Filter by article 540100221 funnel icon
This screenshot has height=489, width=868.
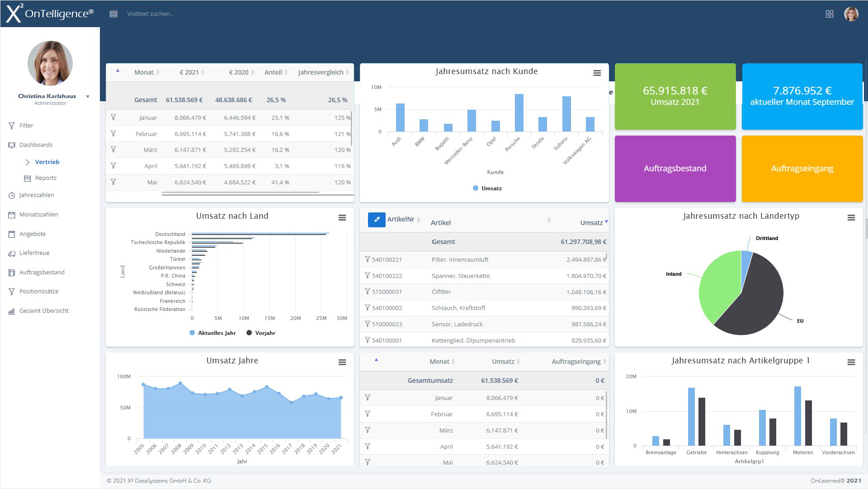pos(368,259)
